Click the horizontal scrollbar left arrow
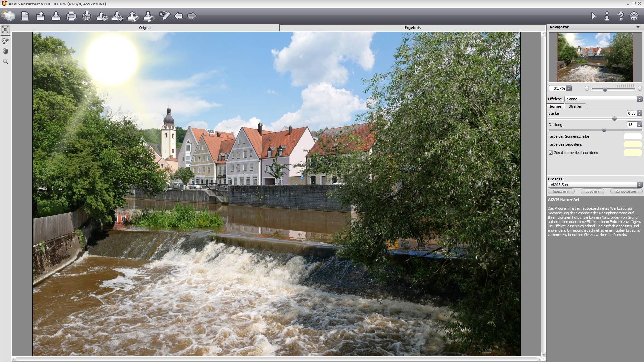This screenshot has height=362, width=644. 14,359
